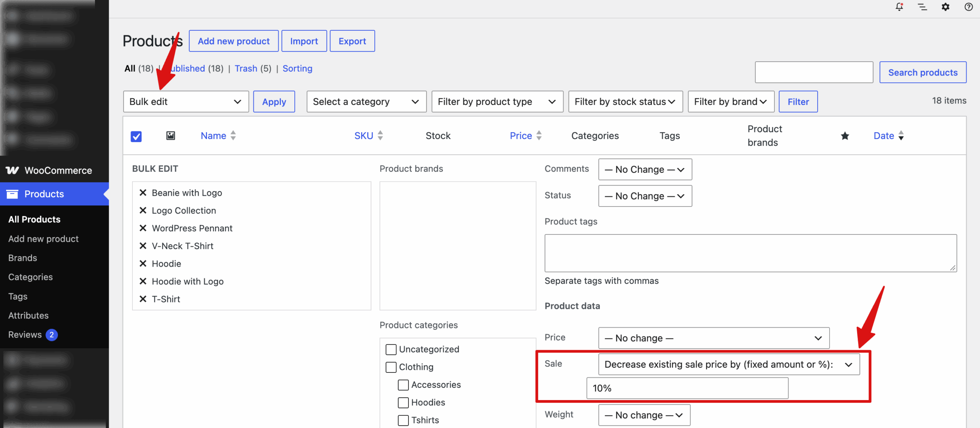The image size is (980, 428).
Task: Remove Hoodie from bulk edit list
Action: tap(143, 263)
